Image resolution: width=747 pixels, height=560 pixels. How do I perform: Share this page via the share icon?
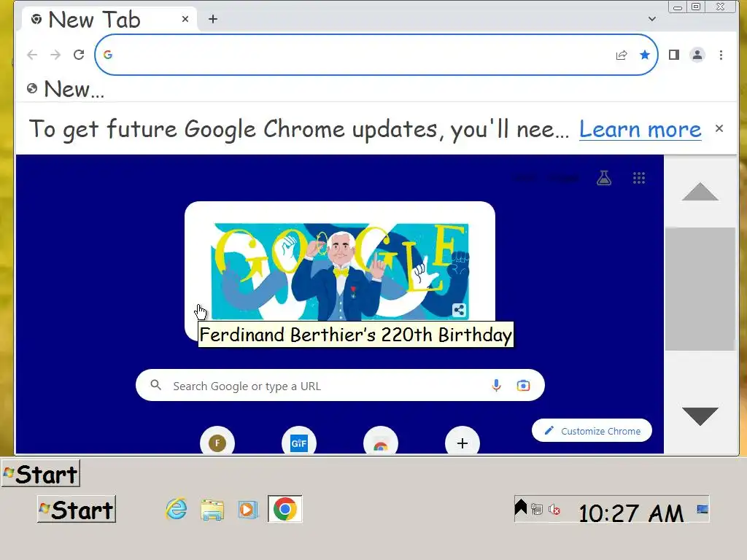tap(622, 55)
